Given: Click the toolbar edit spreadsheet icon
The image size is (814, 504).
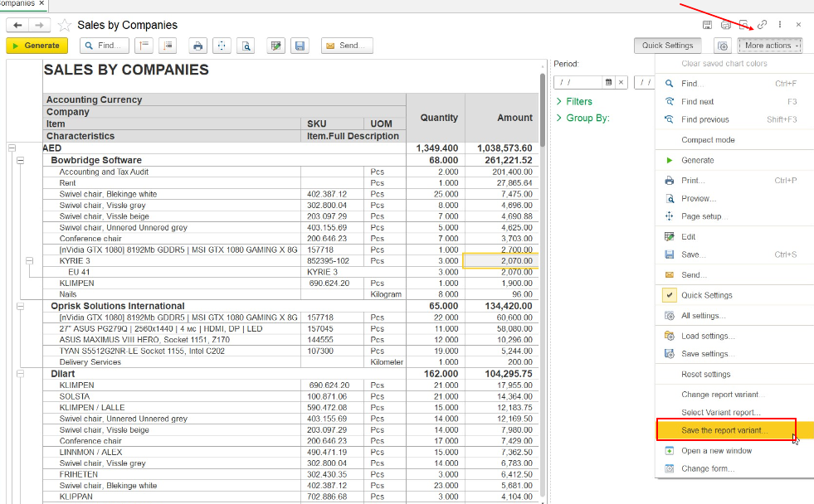Looking at the screenshot, I should pos(276,46).
